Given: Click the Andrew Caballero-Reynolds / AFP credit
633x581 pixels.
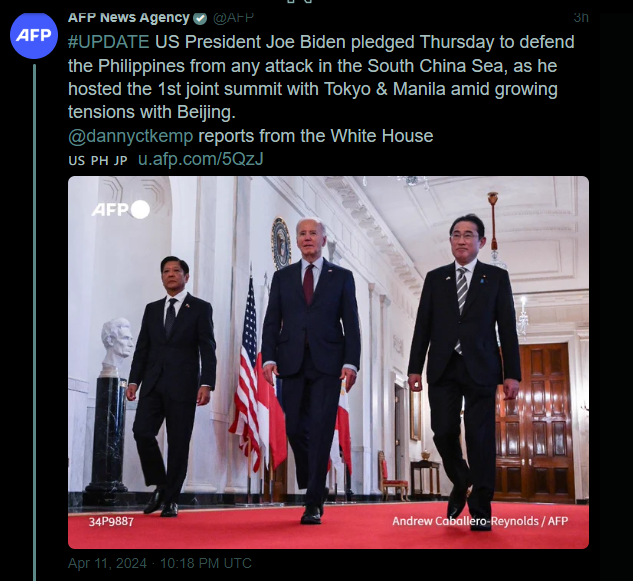Looking at the screenshot, I should tap(480, 521).
